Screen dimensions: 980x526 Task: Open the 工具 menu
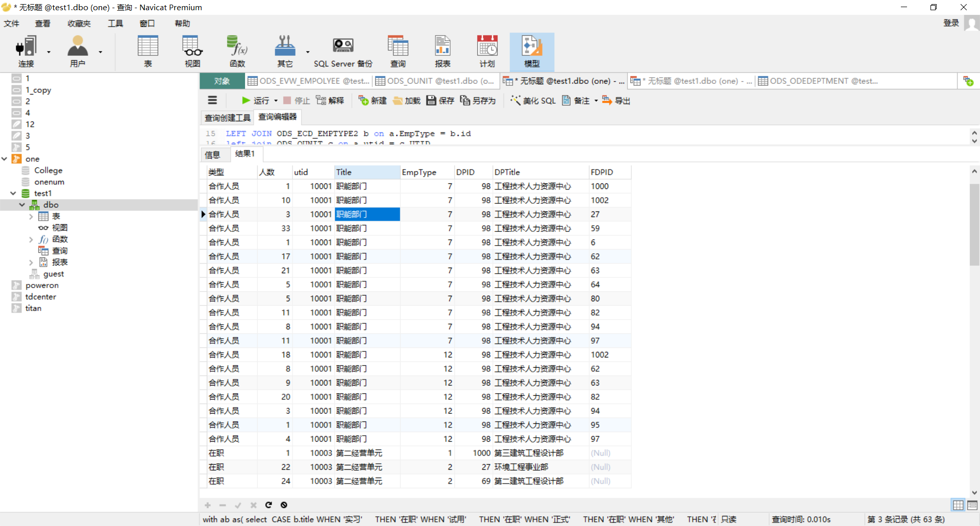[x=115, y=23]
